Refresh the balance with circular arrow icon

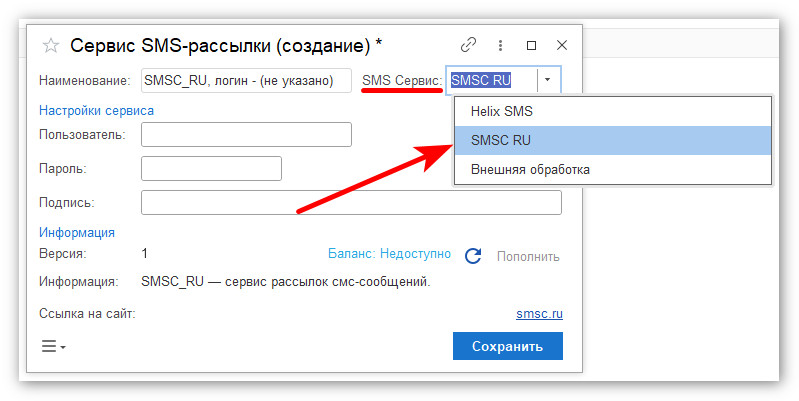click(x=473, y=256)
